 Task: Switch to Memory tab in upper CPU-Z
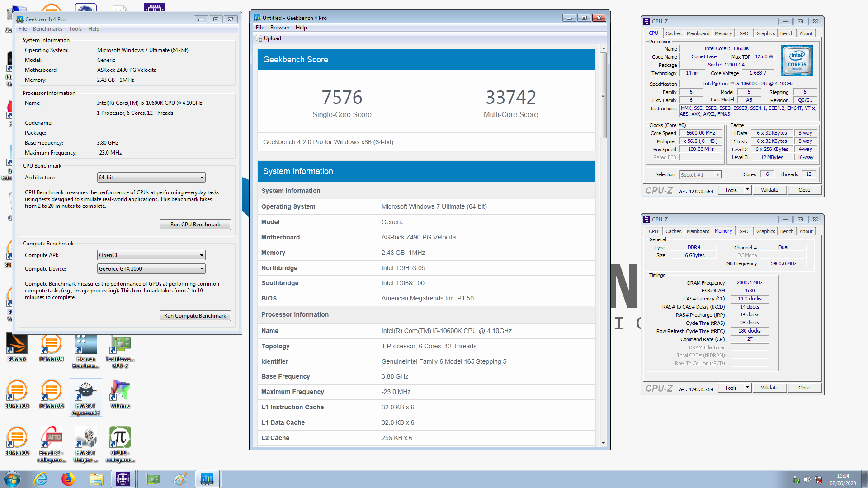coord(723,33)
